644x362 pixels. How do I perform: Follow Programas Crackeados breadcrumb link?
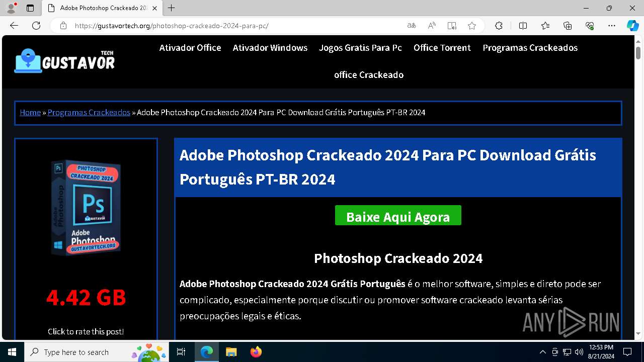pyautogui.click(x=89, y=112)
